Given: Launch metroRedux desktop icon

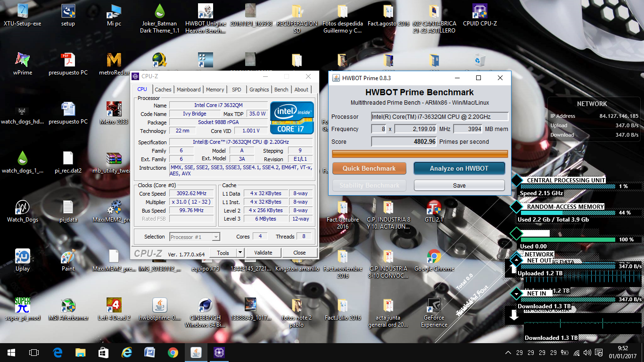Looking at the screenshot, I should coord(114,64).
